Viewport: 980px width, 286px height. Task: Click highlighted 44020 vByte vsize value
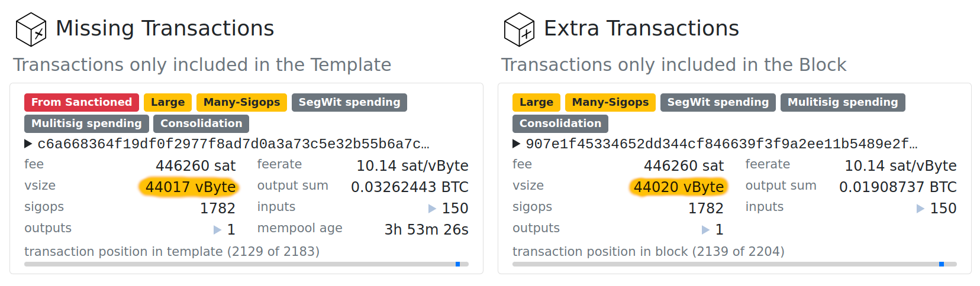pos(679,187)
